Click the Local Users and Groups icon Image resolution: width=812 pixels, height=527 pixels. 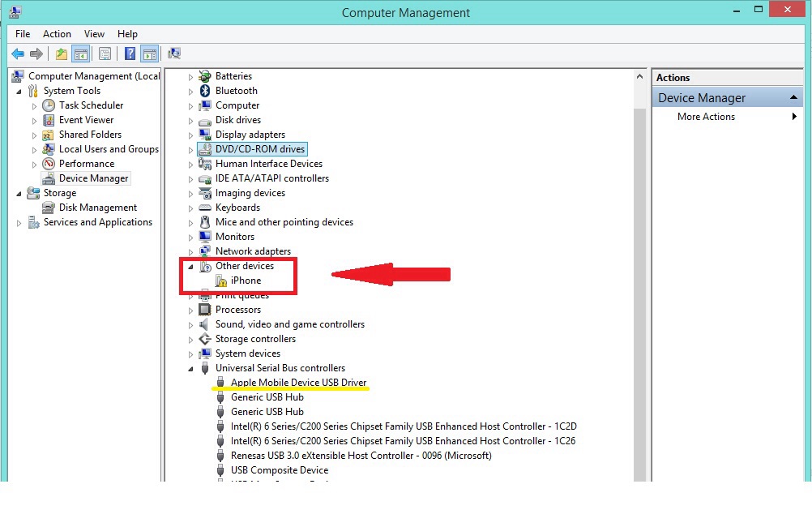click(x=48, y=149)
